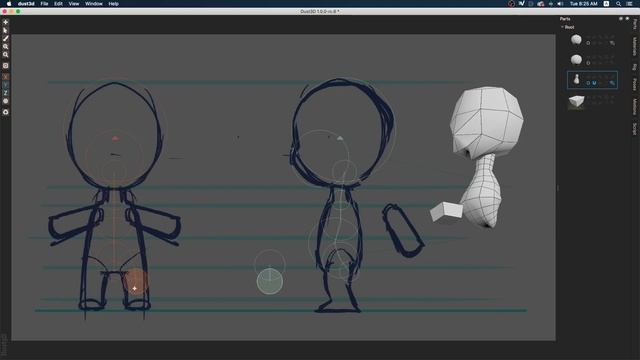Select the highlighted body part thumbnail
This screenshot has width=640, height=360.
point(576,80)
